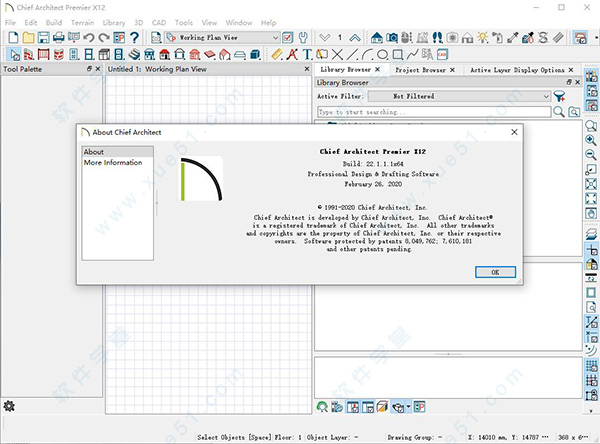Select the Window tools icon

click(x=89, y=54)
